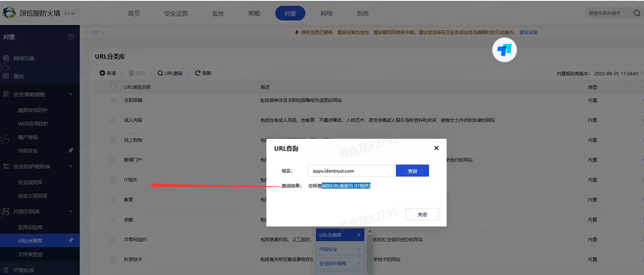Collapse the 安全策略模板 sidebar group
This screenshot has height=275, width=644.
(x=71, y=94)
